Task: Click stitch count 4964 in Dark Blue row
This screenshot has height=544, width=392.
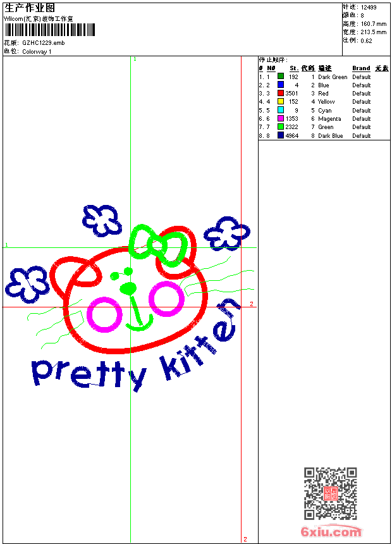Action: pyautogui.click(x=291, y=135)
